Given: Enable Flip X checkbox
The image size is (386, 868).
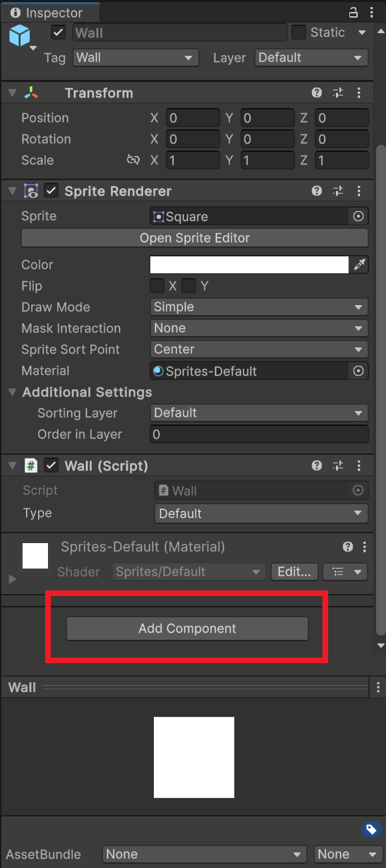Looking at the screenshot, I should pyautogui.click(x=157, y=286).
